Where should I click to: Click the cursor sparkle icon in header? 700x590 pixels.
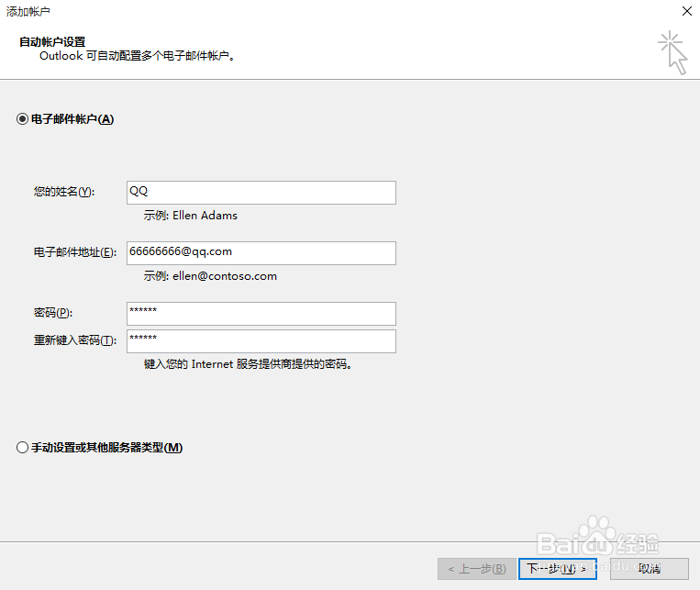673,52
